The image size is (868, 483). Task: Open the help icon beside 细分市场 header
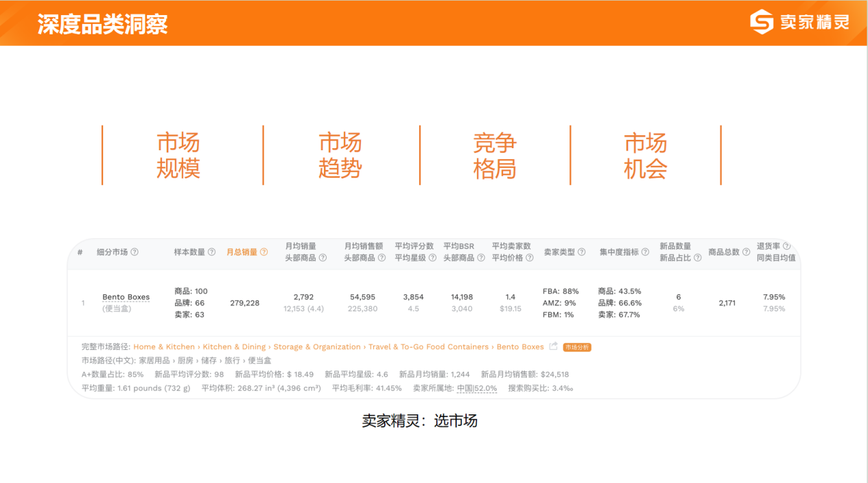click(x=135, y=252)
